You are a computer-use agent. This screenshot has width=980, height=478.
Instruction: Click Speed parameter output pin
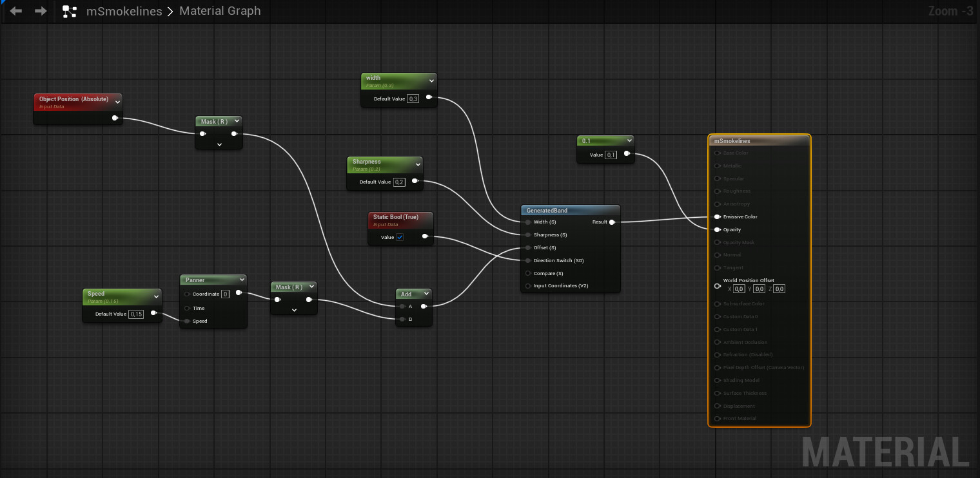[154, 313]
